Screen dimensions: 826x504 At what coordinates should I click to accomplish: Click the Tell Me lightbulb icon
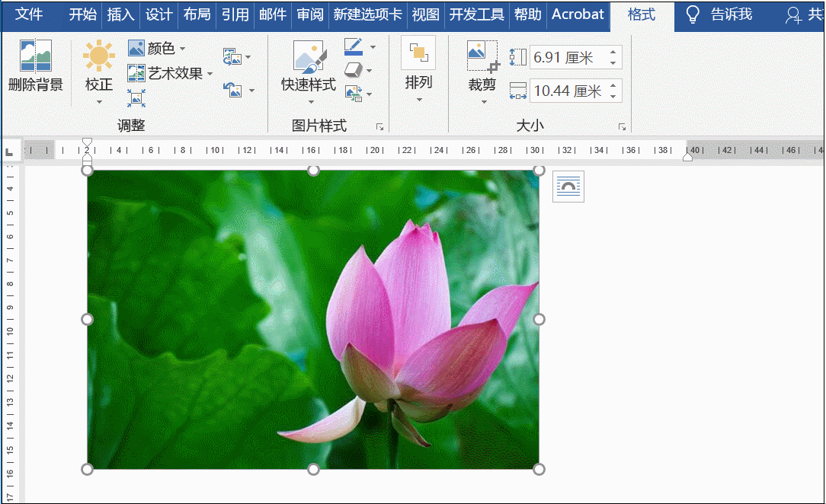point(693,14)
